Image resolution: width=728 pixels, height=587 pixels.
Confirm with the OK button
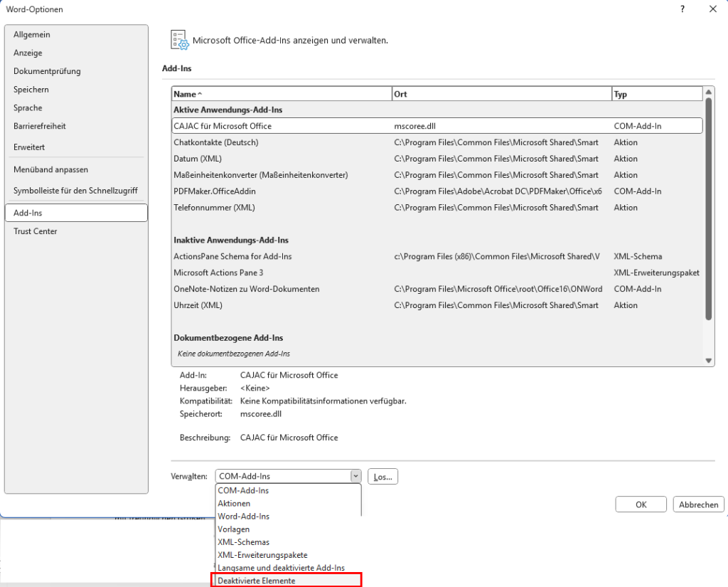(641, 504)
